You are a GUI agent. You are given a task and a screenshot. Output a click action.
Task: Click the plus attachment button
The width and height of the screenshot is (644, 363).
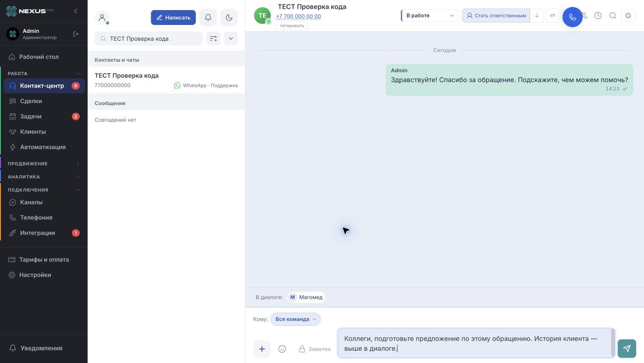point(262,349)
